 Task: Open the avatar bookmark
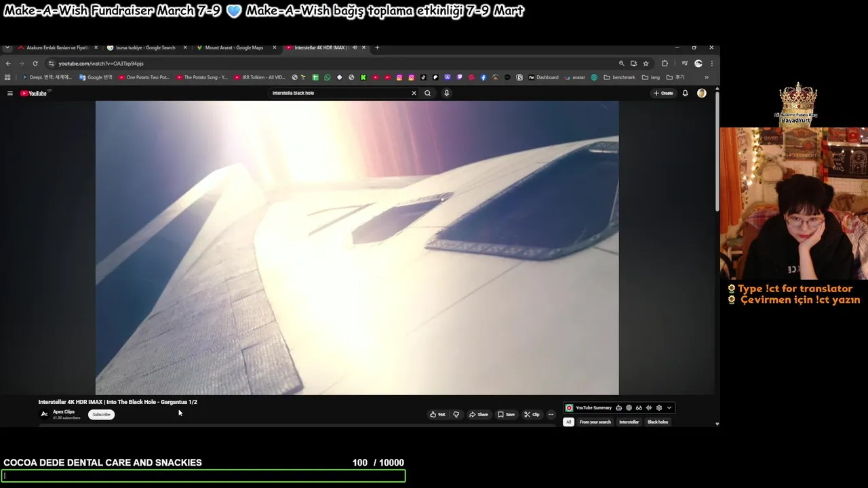click(574, 77)
